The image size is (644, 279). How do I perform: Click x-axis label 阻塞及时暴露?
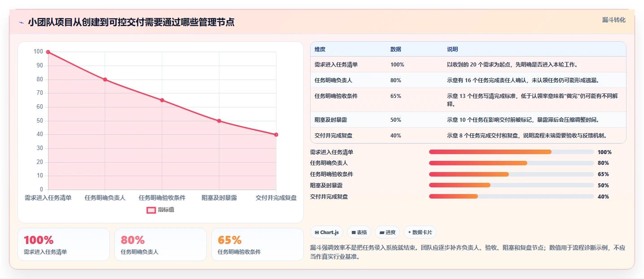click(x=219, y=198)
